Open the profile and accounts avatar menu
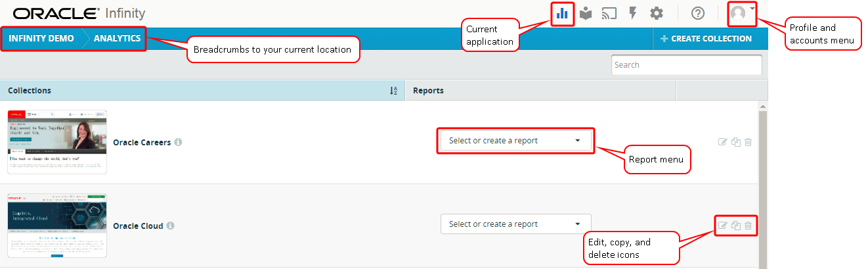The height and width of the screenshot is (269, 868). (x=742, y=13)
